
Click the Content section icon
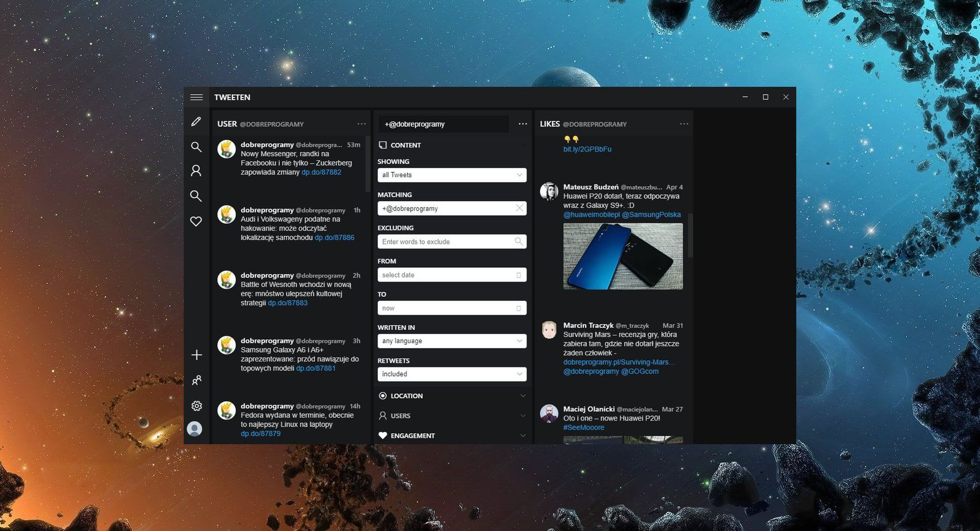click(x=383, y=145)
